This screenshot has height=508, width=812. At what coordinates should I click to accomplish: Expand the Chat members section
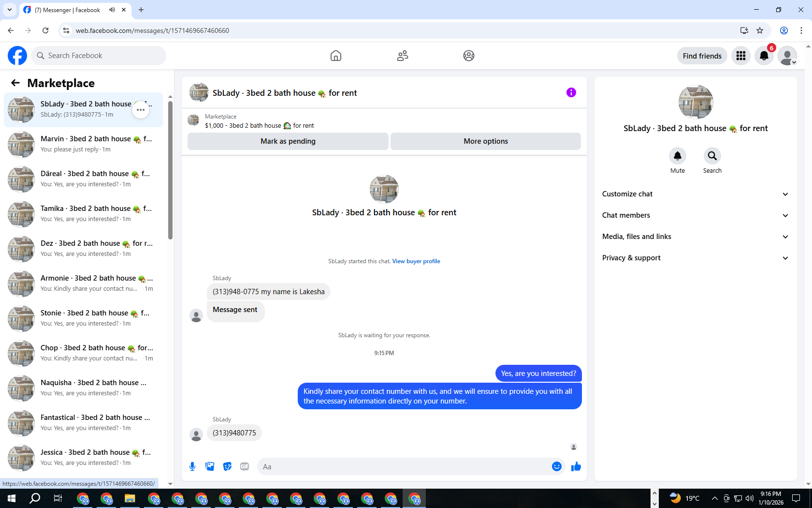coord(695,215)
